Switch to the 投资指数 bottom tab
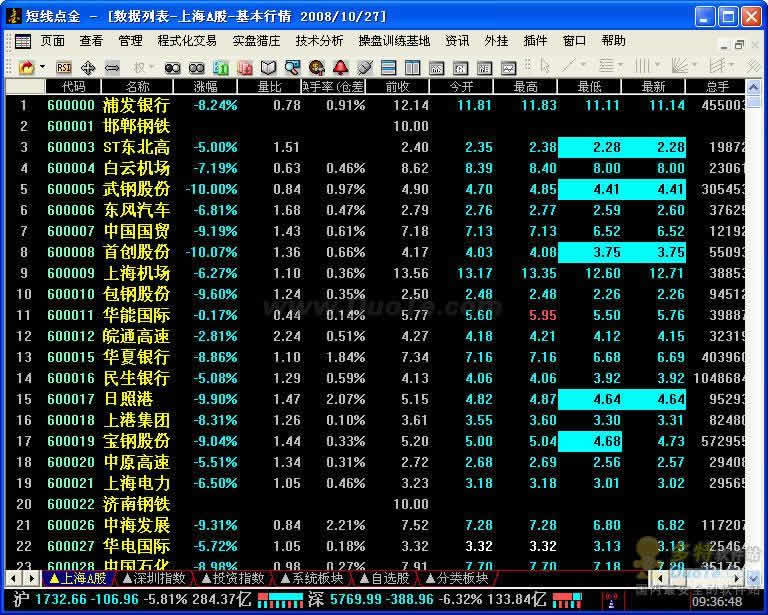 234,579
